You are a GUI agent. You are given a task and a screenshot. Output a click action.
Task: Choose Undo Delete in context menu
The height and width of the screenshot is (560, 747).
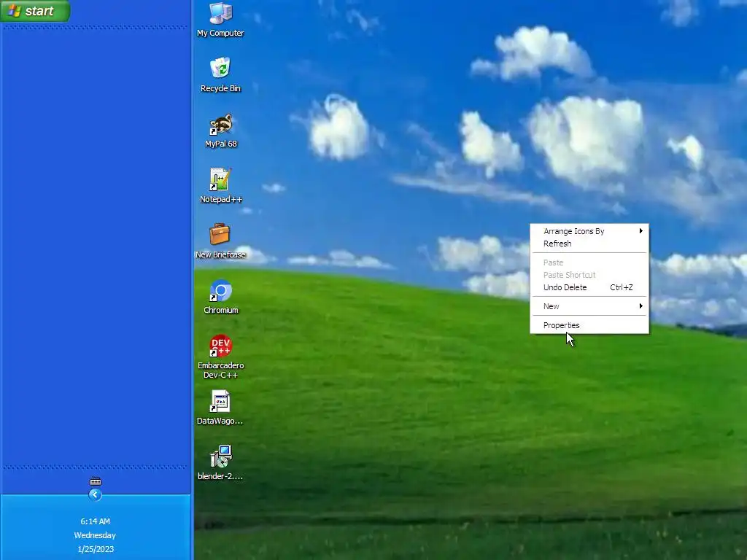pyautogui.click(x=589, y=287)
